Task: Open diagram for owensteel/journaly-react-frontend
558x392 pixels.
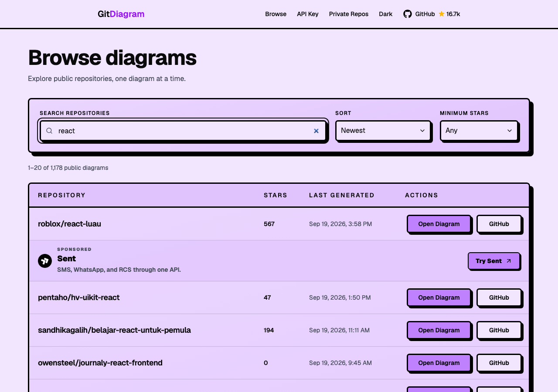Action: [439, 363]
